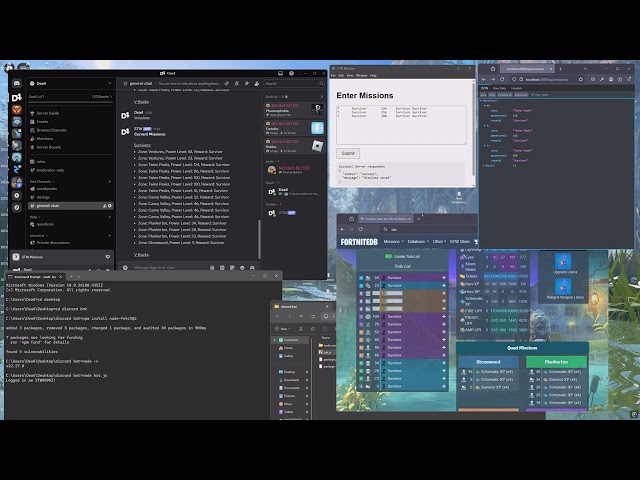Open list all tabs chevron in localhost Firefox

585,69
